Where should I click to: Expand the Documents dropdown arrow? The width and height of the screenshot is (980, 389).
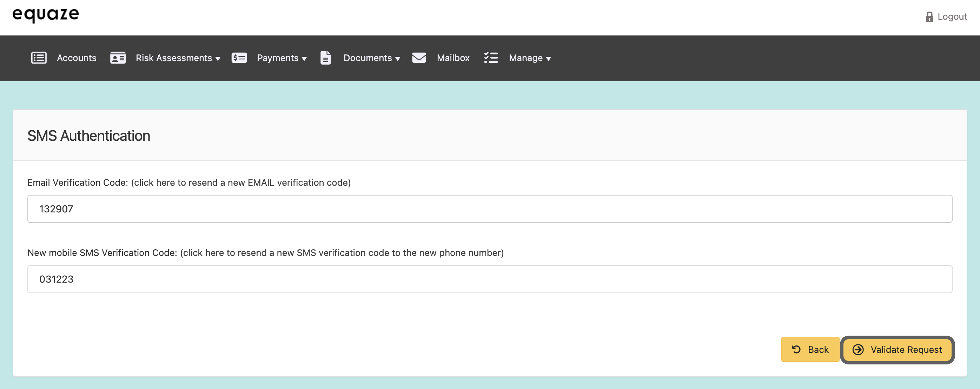click(x=398, y=59)
